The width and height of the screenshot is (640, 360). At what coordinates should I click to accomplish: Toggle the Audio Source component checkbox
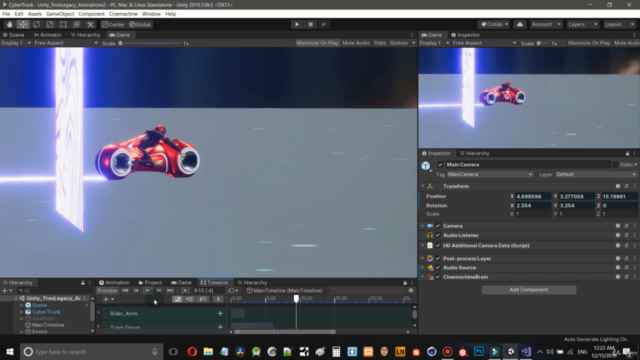click(x=438, y=268)
